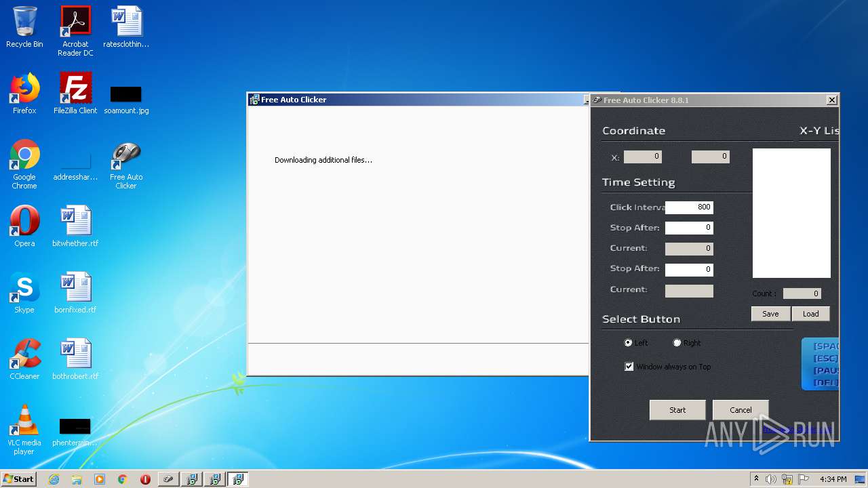The height and width of the screenshot is (488, 868).
Task: Select bornfixed.rtf document icon
Action: click(75, 293)
